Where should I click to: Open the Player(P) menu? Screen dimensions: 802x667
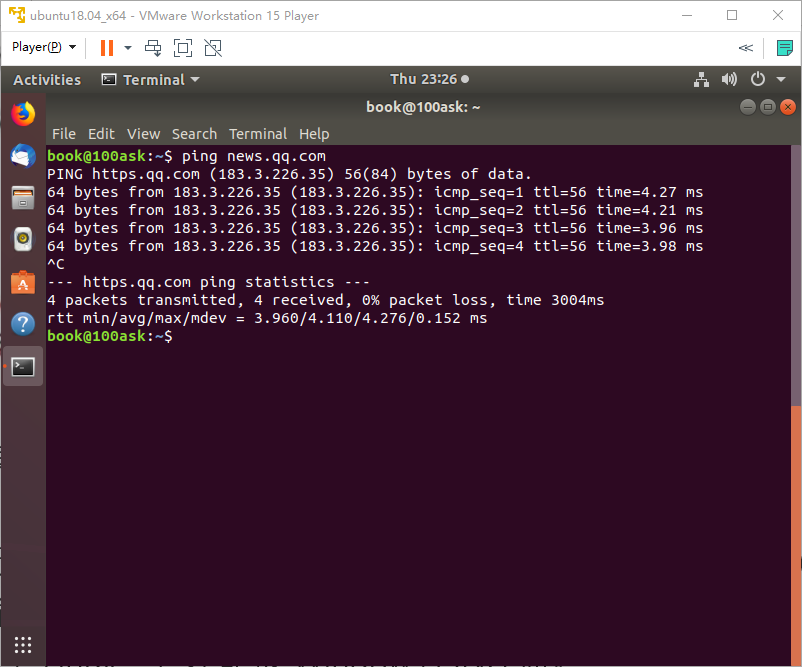pyautogui.click(x=44, y=47)
